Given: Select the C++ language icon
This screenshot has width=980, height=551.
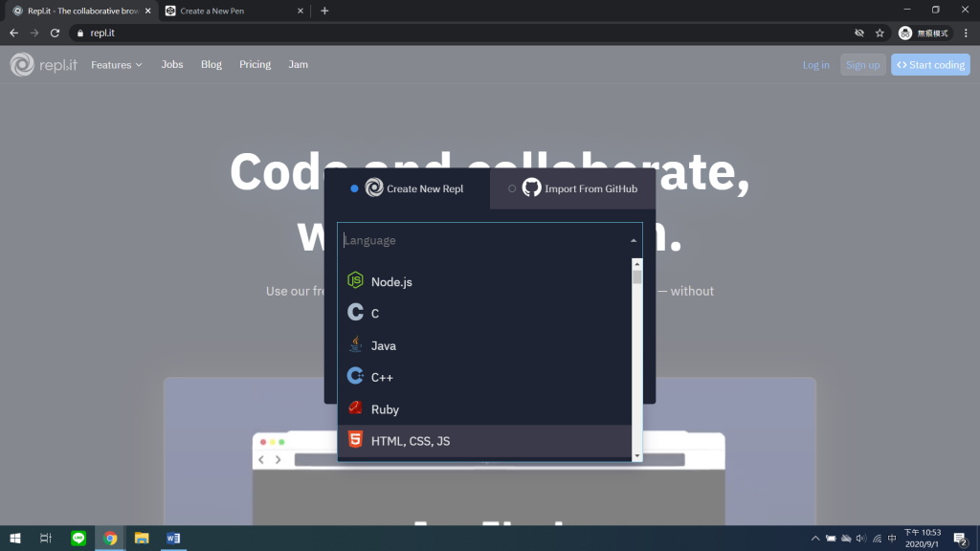Looking at the screenshot, I should click(x=355, y=375).
